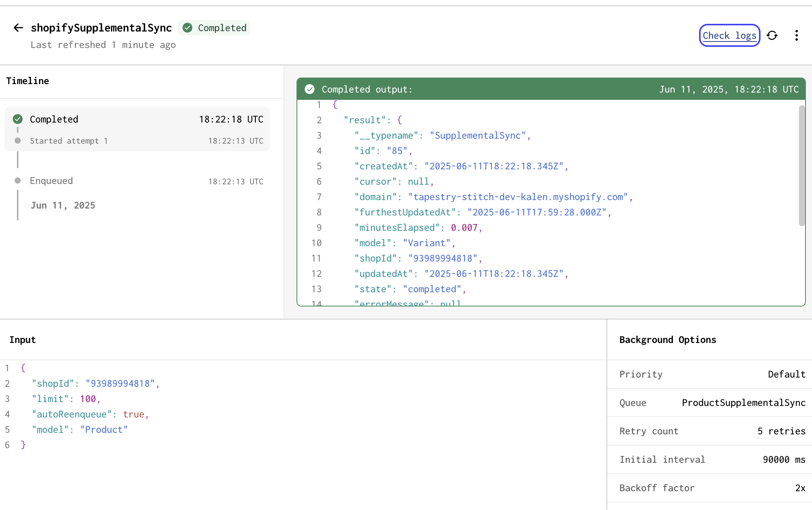Click the '"state": "completed"' output line
This screenshot has height=510, width=812.
coord(410,289)
